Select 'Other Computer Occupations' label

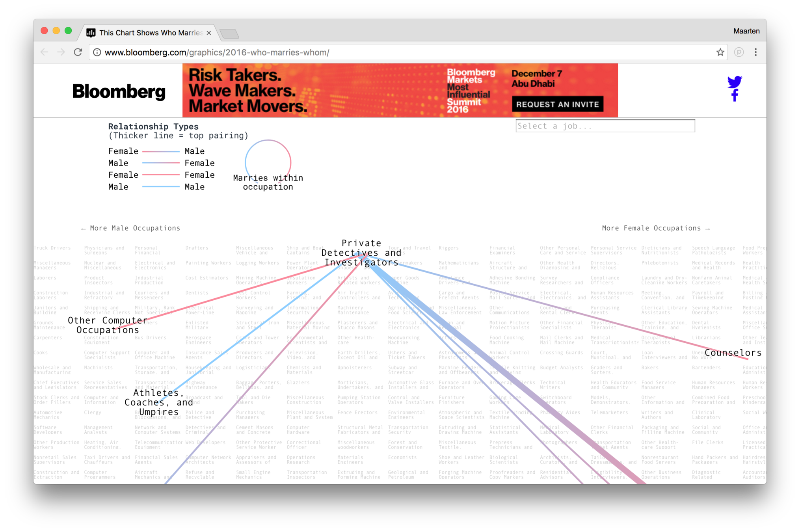[107, 325]
